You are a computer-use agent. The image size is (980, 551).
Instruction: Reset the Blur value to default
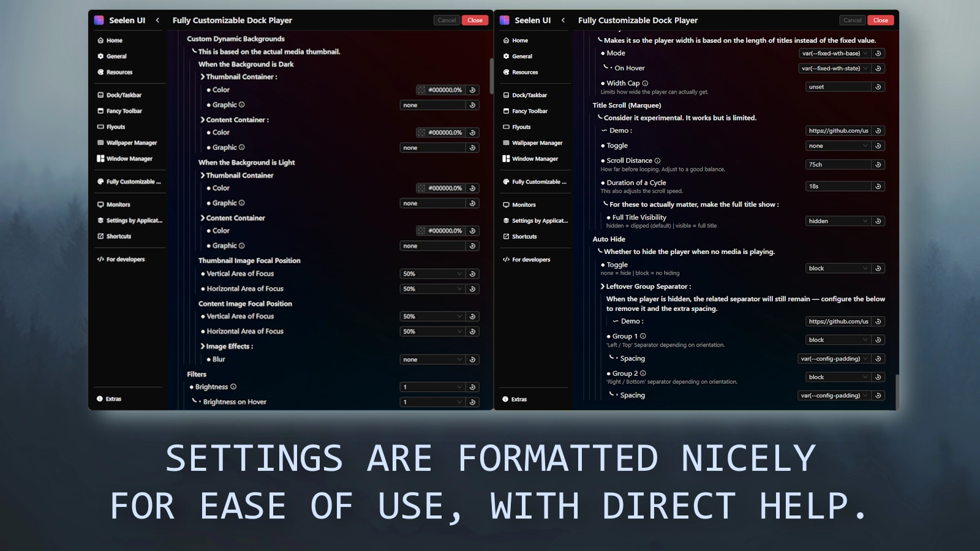[472, 359]
